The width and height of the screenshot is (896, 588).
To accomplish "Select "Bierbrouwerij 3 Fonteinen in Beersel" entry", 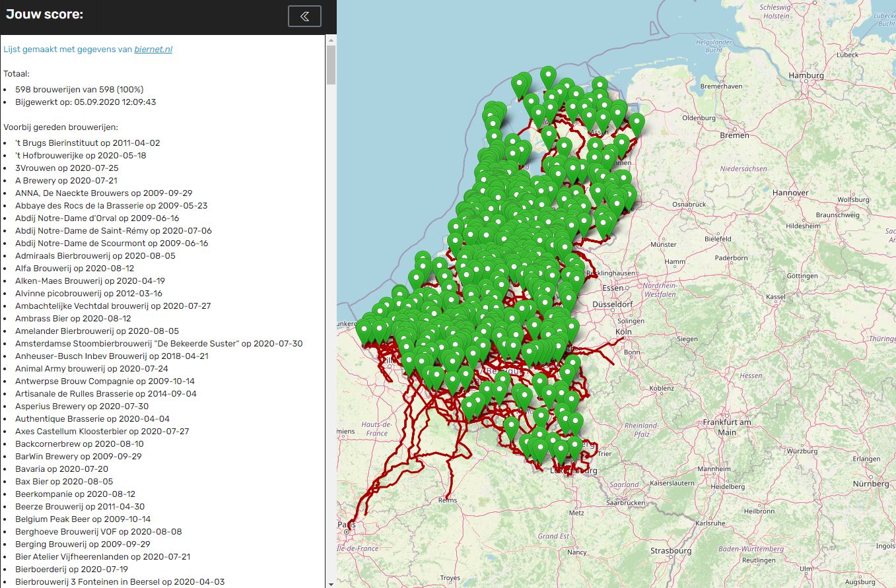I will pos(120,582).
